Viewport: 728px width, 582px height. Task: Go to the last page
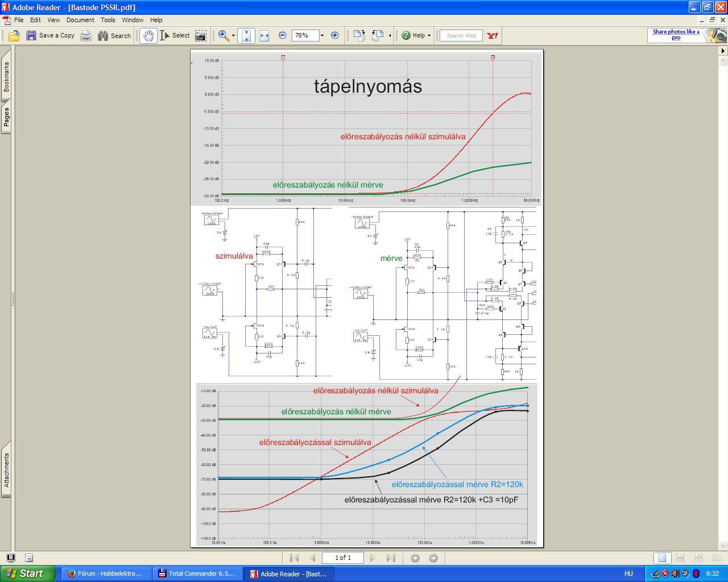click(391, 558)
